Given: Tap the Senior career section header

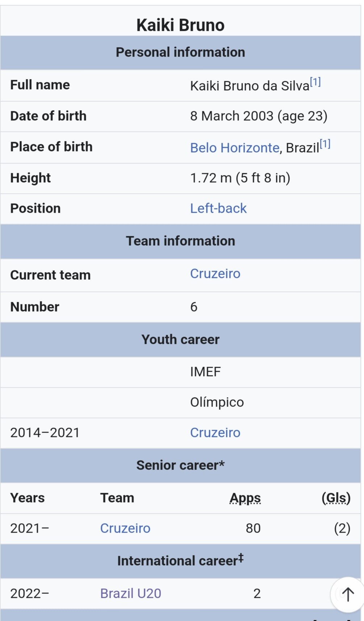Looking at the screenshot, I should click(180, 465).
